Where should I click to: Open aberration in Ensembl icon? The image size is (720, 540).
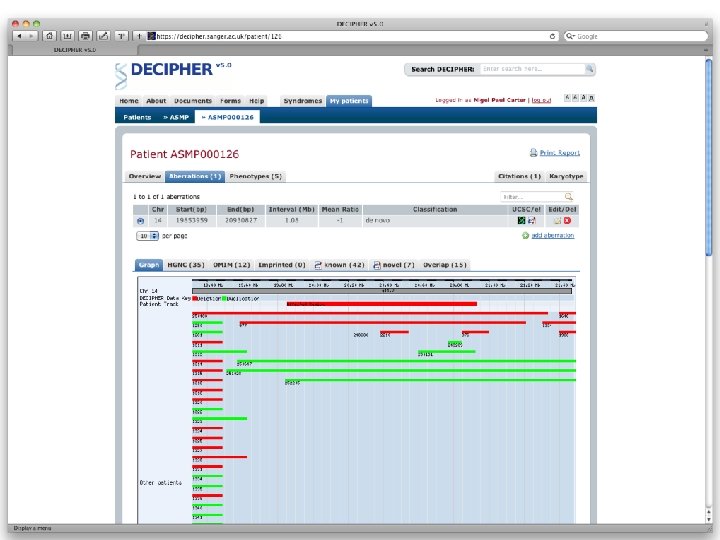pyautogui.click(x=532, y=220)
